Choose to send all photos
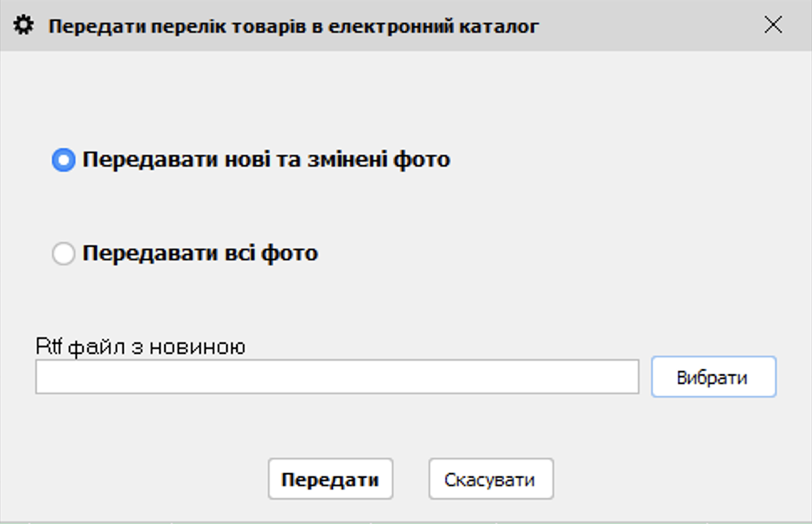 (x=64, y=254)
